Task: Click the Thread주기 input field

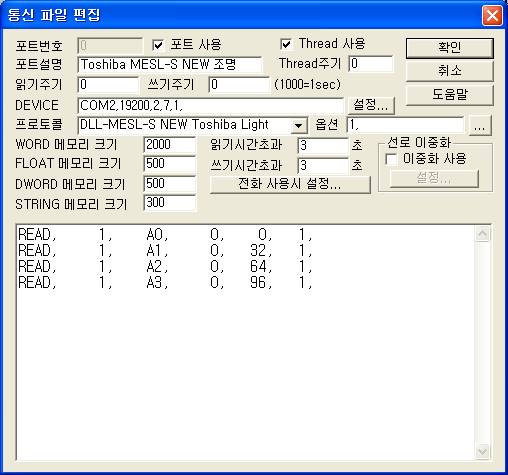Action: click(371, 64)
